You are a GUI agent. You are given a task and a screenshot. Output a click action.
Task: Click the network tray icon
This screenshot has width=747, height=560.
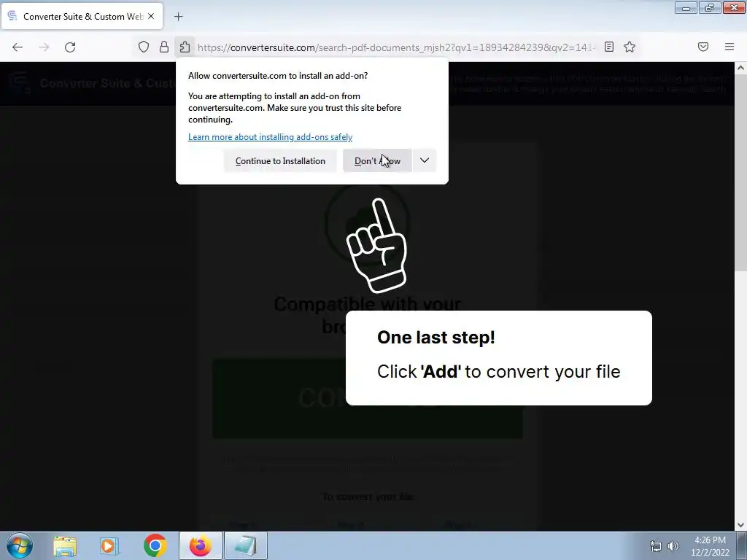pyautogui.click(x=656, y=546)
